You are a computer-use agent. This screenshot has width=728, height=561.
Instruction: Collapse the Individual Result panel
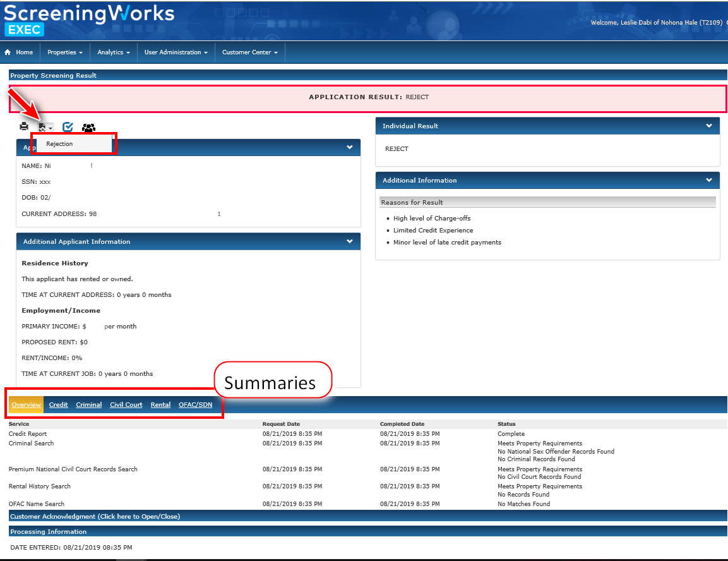[709, 126]
